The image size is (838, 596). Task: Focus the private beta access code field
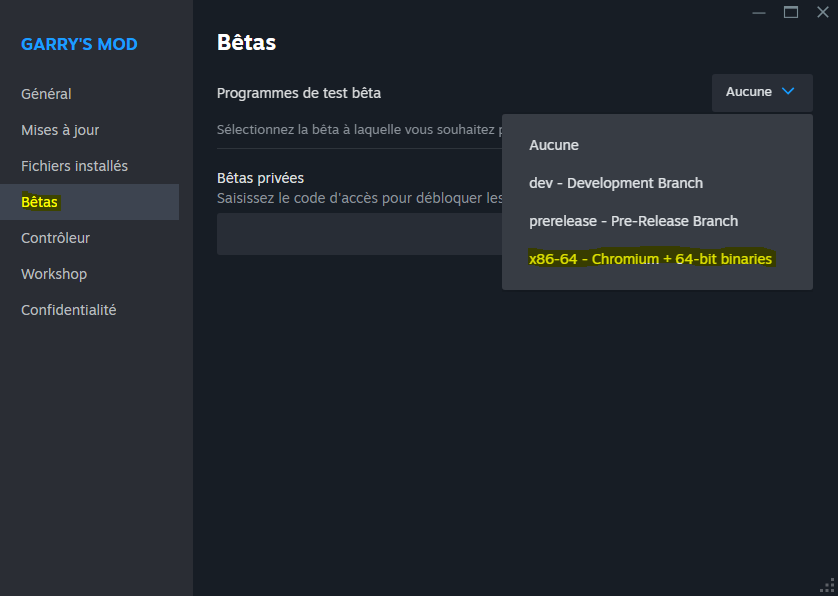click(x=359, y=234)
